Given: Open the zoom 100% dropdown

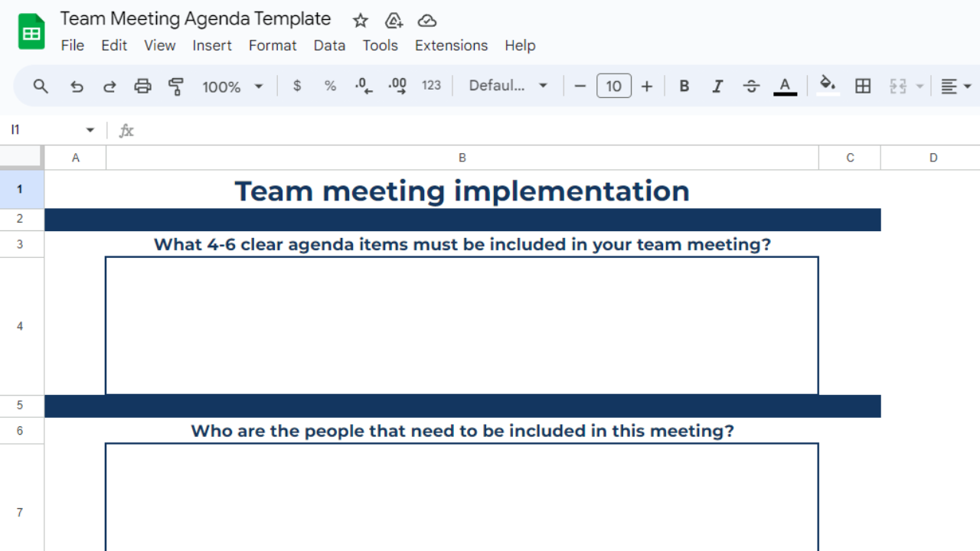Looking at the screenshot, I should click(x=233, y=86).
